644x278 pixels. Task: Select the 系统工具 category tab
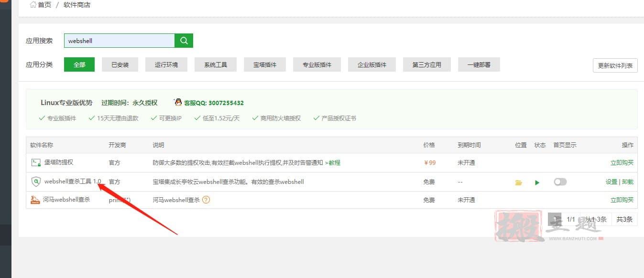point(216,64)
